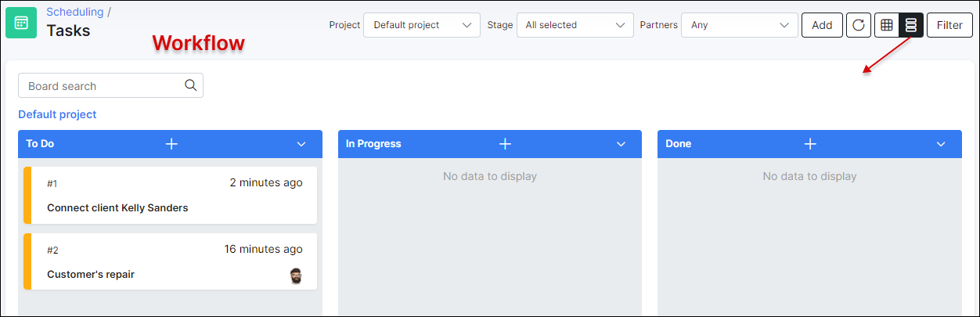Collapse the Done column chevron

pyautogui.click(x=941, y=144)
